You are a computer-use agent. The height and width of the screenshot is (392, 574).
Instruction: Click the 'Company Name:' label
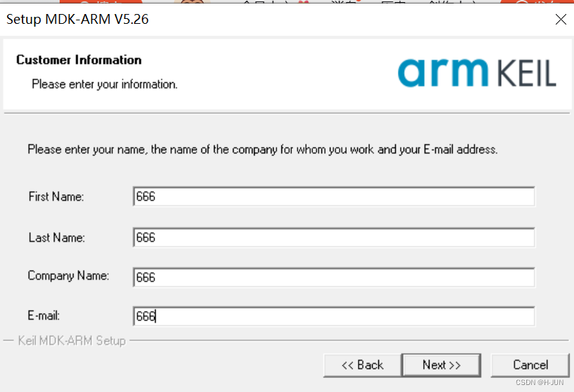pyautogui.click(x=69, y=276)
